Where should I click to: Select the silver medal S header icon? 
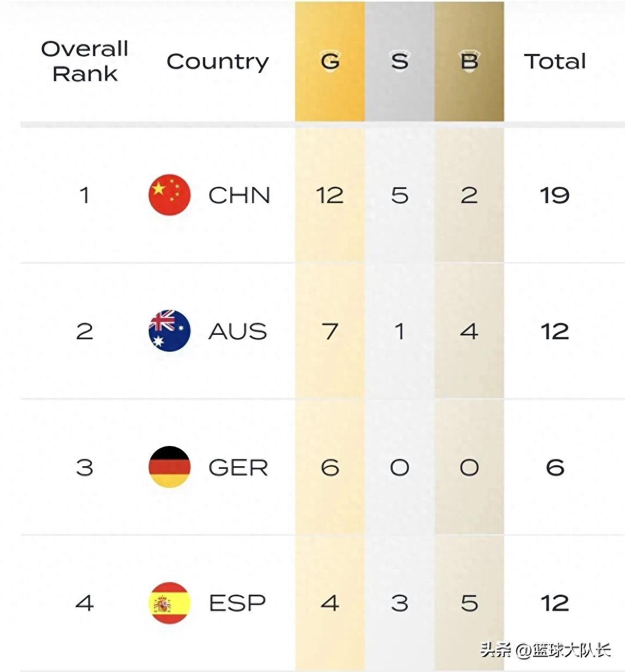coord(400,61)
